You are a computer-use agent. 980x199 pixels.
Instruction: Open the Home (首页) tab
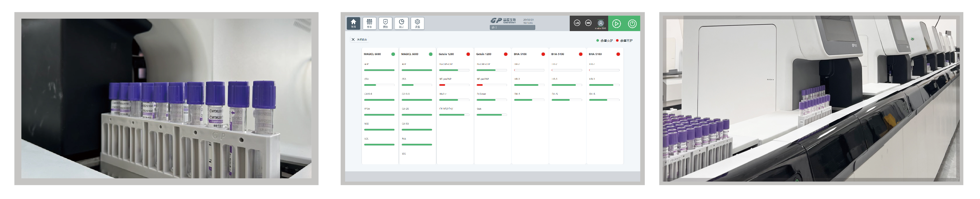coord(353,23)
